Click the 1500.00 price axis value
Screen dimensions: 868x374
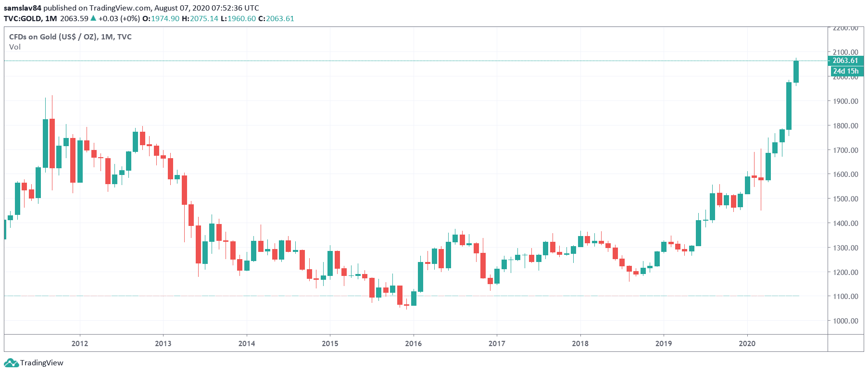(x=845, y=199)
